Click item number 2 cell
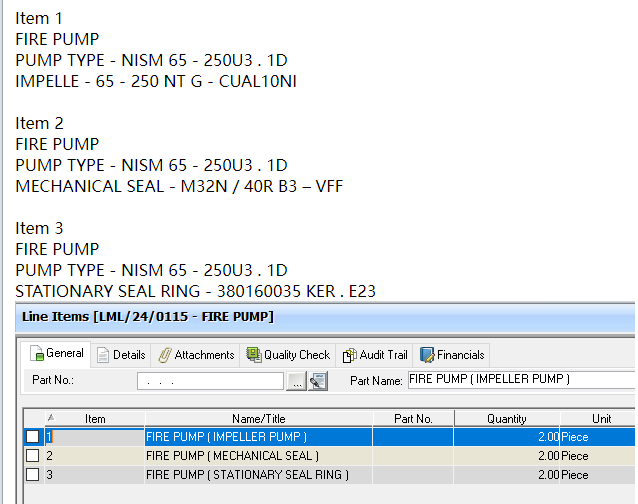 click(x=94, y=456)
